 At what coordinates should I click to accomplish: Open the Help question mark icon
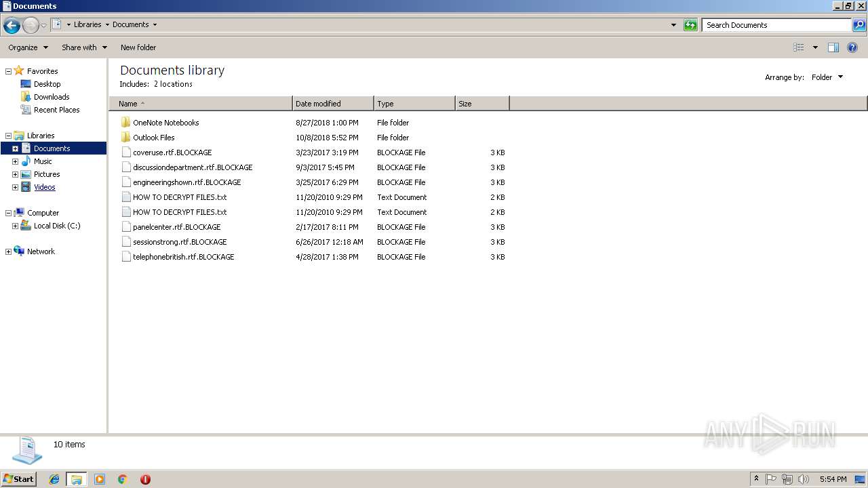tap(852, 47)
